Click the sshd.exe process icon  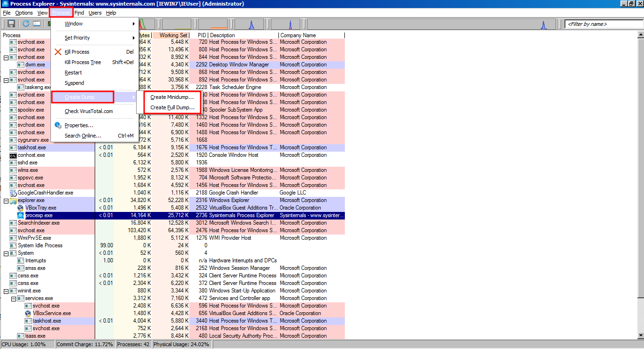(13, 162)
